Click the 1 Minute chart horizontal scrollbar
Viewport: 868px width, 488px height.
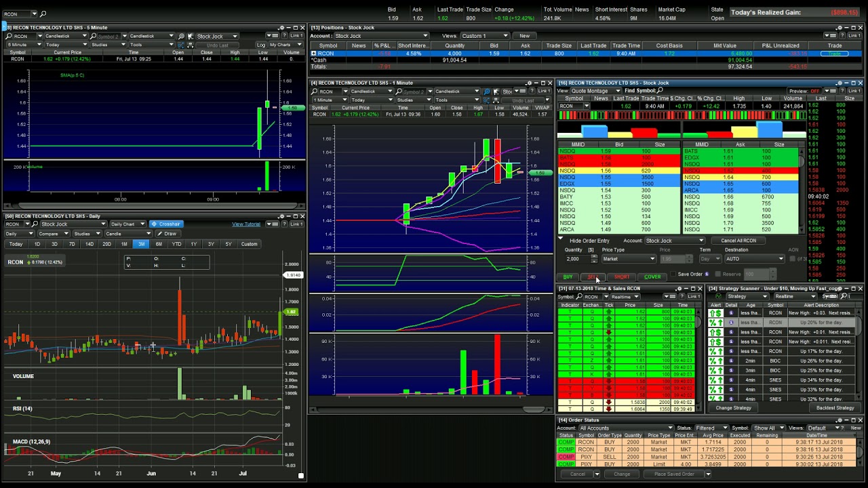click(431, 409)
